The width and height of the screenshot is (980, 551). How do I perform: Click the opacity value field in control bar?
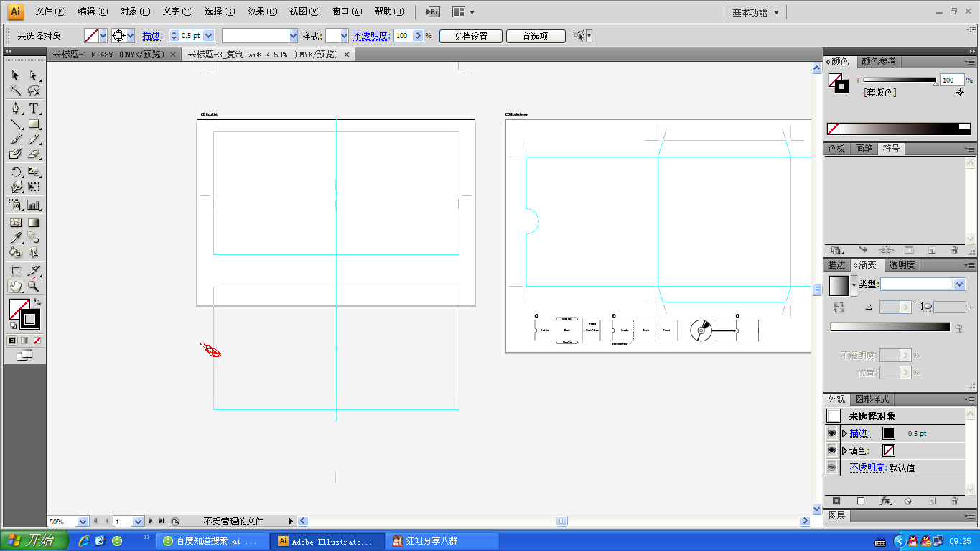click(x=403, y=36)
